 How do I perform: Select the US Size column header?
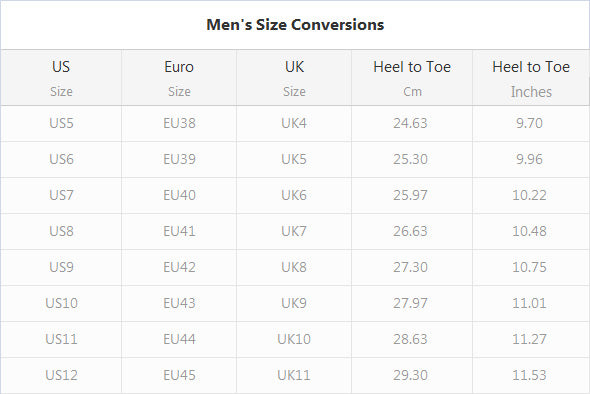pyautogui.click(x=61, y=78)
